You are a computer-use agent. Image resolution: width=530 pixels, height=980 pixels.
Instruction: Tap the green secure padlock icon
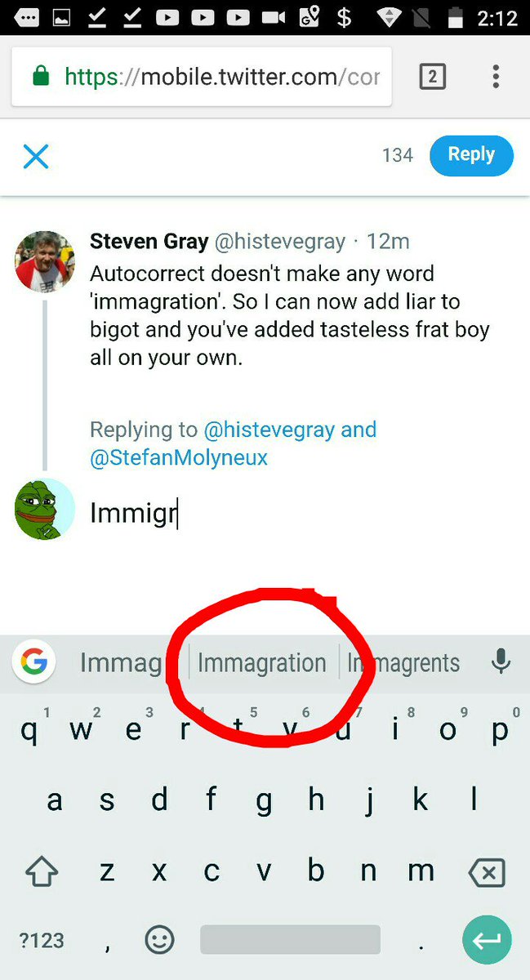click(x=39, y=78)
